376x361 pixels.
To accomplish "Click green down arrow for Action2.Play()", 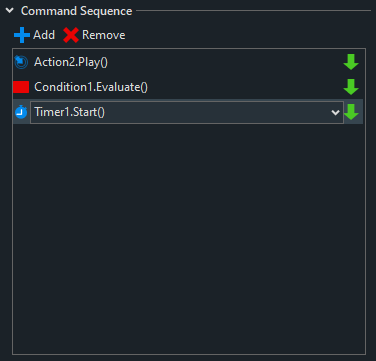I will (351, 62).
